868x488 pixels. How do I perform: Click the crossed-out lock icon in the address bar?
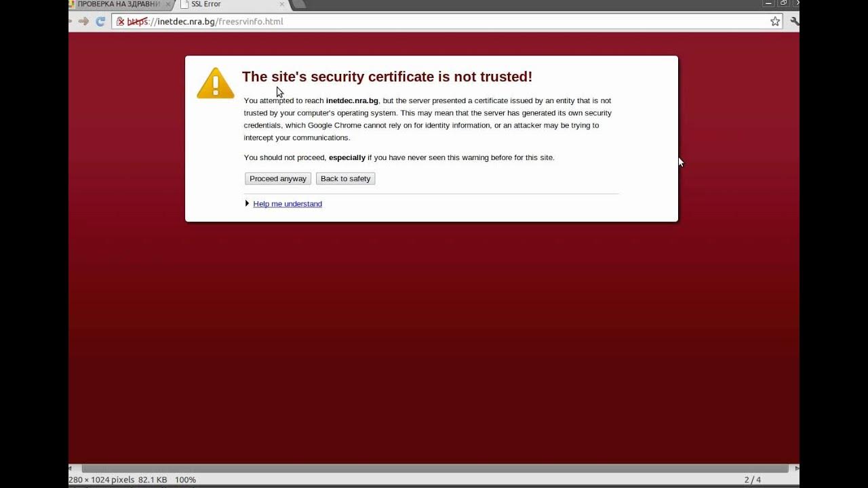[121, 22]
